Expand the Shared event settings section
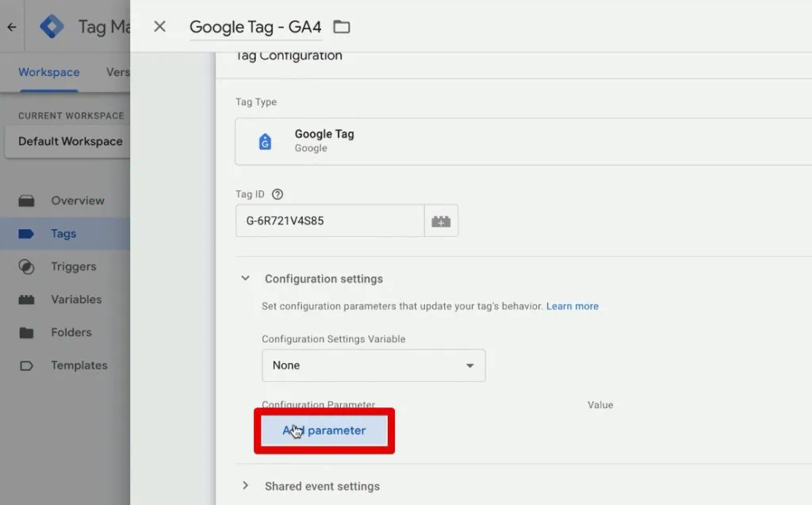 [245, 486]
